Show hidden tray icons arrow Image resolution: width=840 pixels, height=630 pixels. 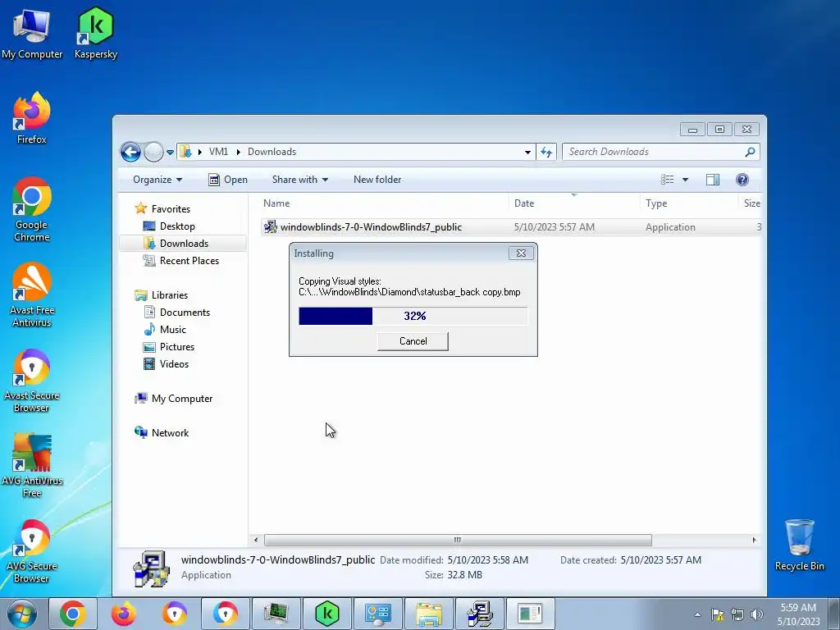(697, 614)
